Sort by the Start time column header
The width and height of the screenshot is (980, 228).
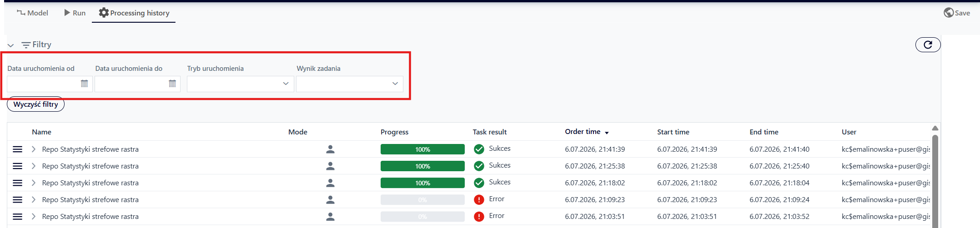click(673, 132)
